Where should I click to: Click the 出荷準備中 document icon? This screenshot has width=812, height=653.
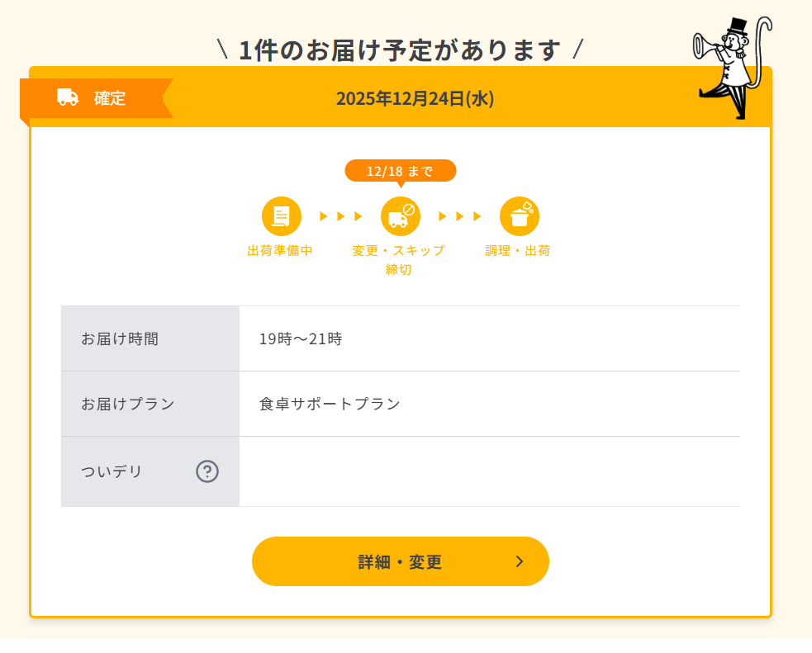click(x=281, y=216)
